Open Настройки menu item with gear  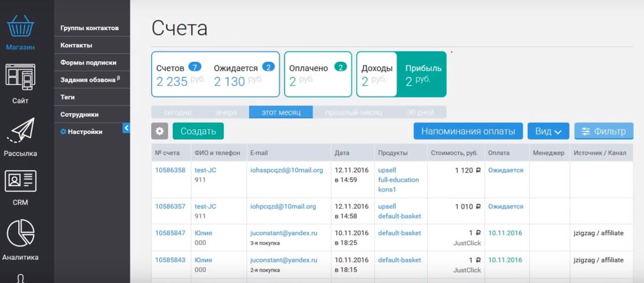82,131
